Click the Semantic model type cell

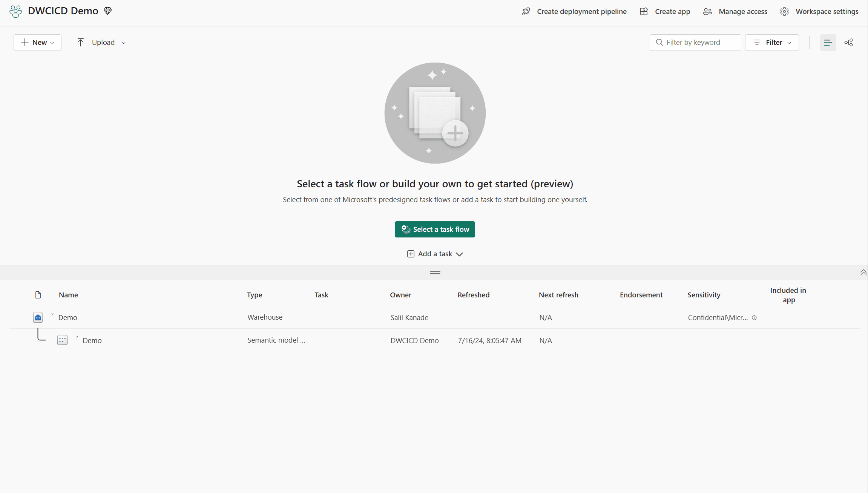coord(276,340)
